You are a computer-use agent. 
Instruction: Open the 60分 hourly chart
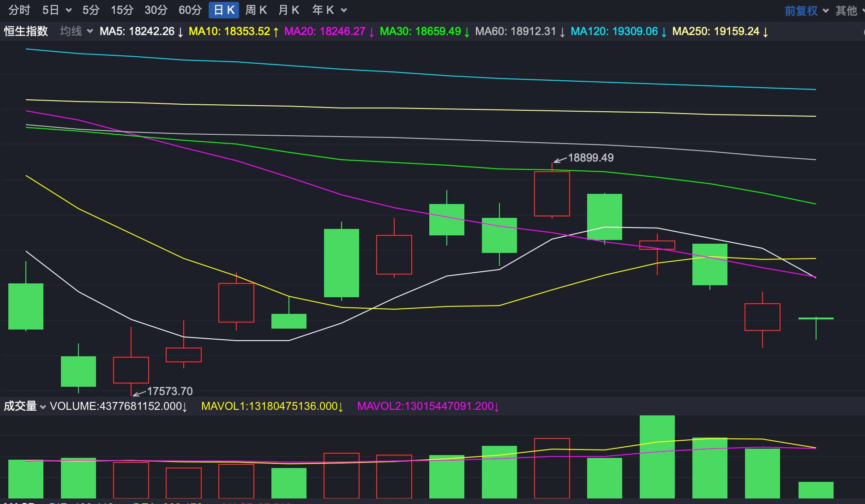(x=190, y=10)
